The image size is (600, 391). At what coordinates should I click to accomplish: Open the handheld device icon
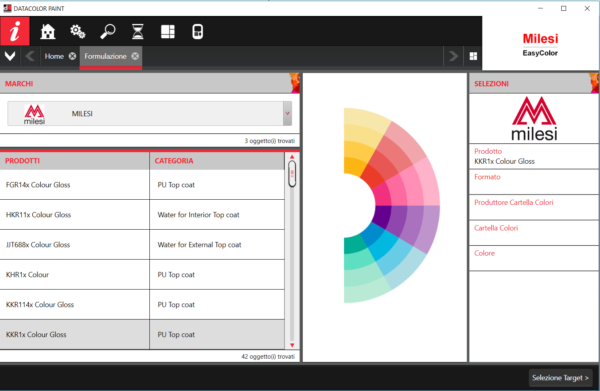pyautogui.click(x=197, y=31)
